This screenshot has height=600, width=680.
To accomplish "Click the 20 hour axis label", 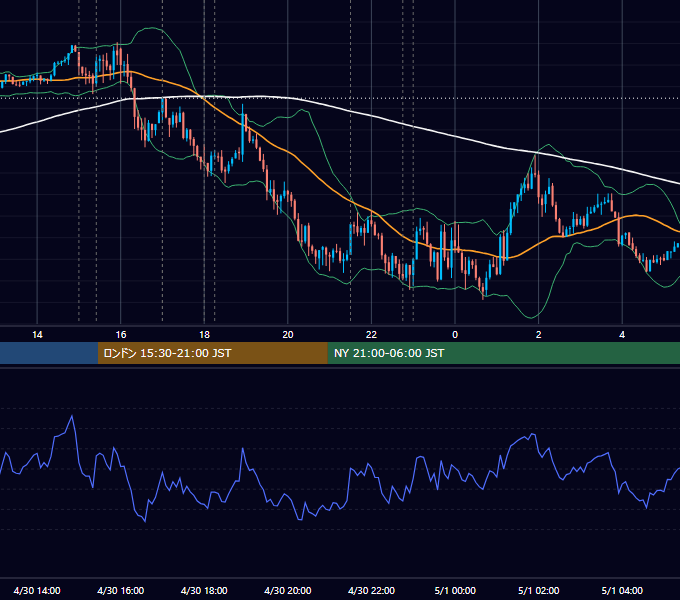I will (288, 335).
